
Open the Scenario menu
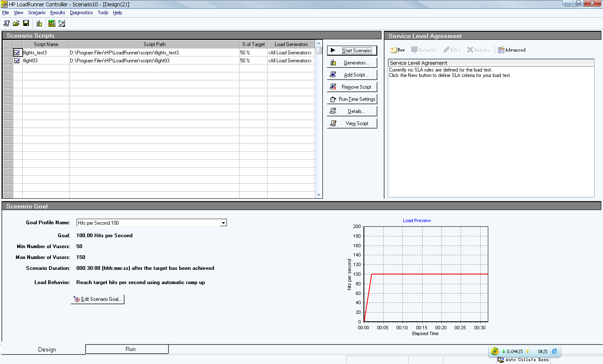click(37, 13)
